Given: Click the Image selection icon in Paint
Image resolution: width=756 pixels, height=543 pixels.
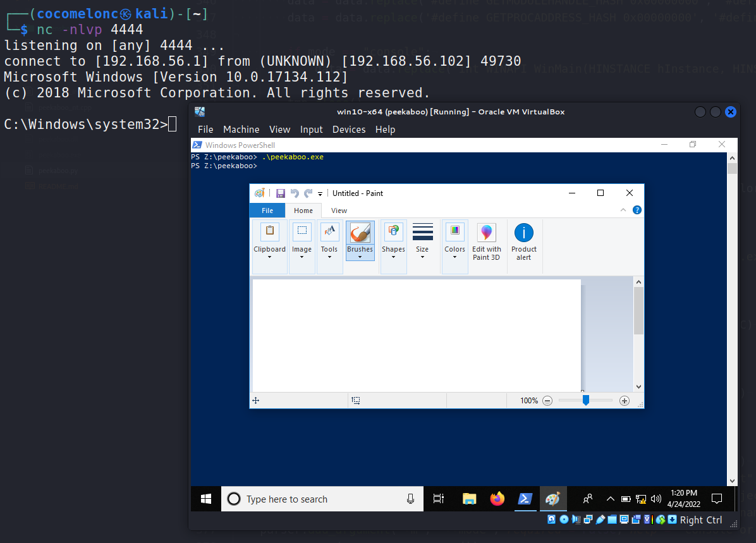Looking at the screenshot, I should [302, 232].
